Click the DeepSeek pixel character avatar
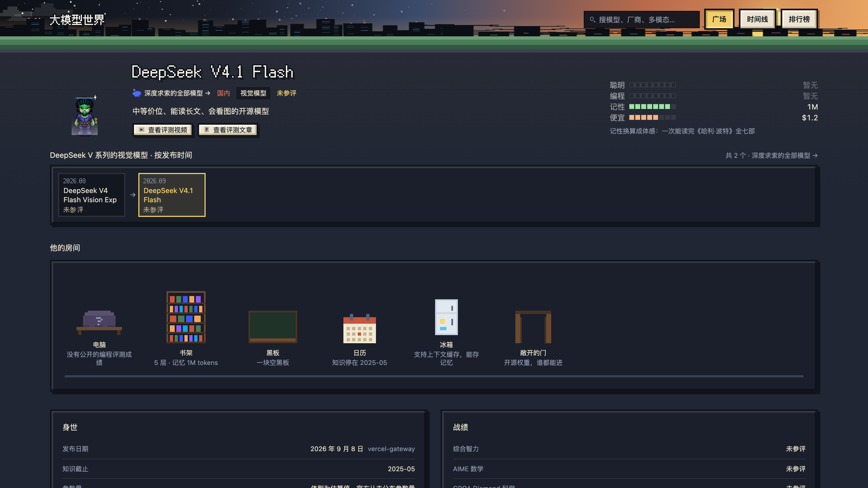 point(85,115)
